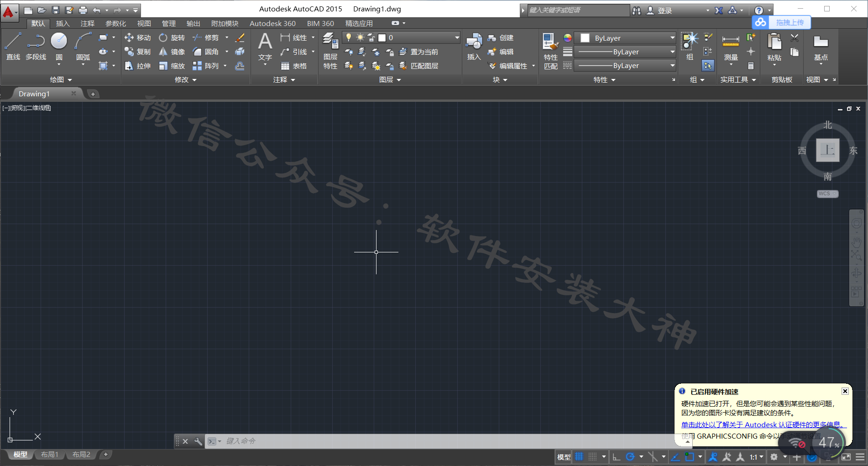
Task: Click the keyword search box in title bar
Action: pyautogui.click(x=578, y=10)
